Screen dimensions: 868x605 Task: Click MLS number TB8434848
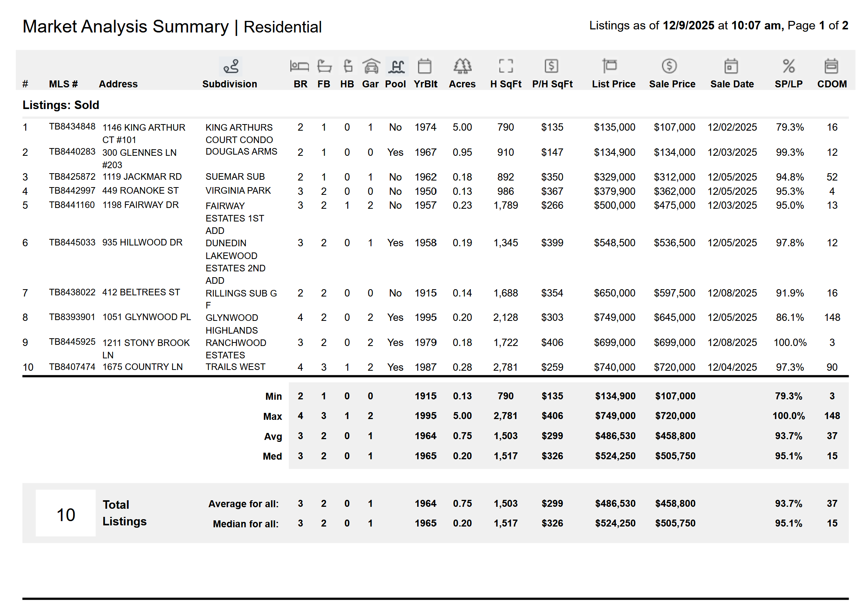tap(72, 127)
